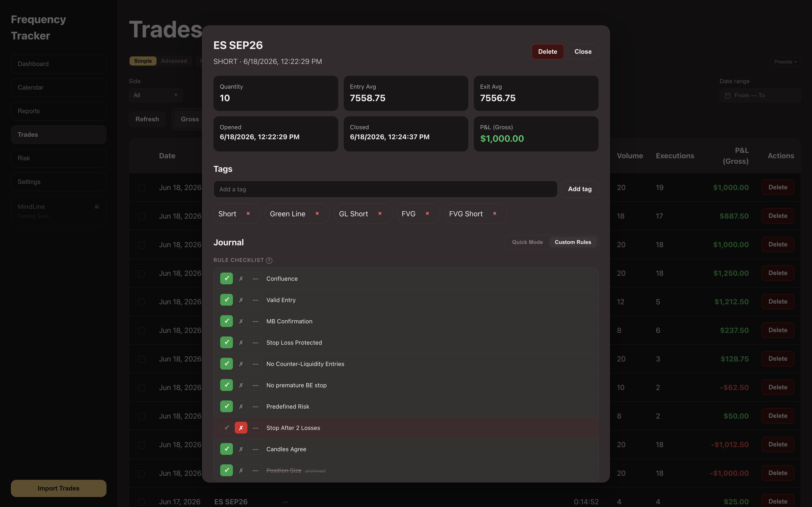Viewport: 812px width, 507px height.
Task: Open Settings in the sidebar
Action: point(59,182)
